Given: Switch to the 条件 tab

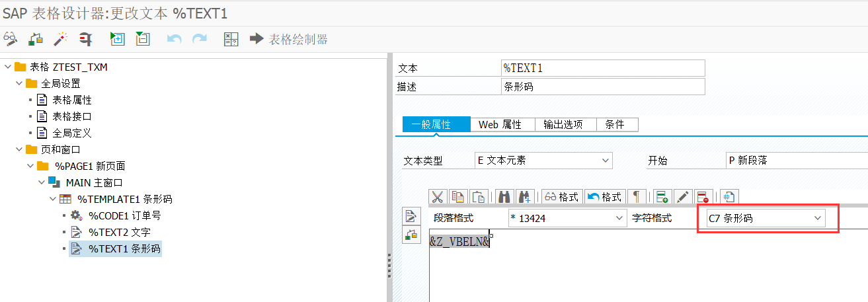Looking at the screenshot, I should pos(617,124).
